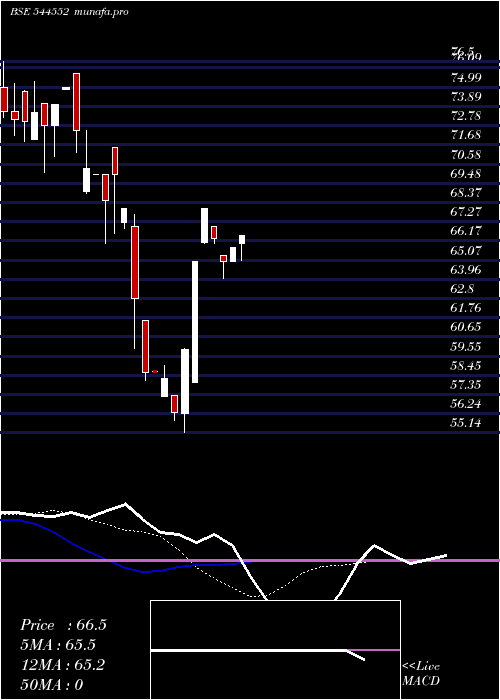Viewport: 500px width, 700px height.
Task: Click the 12MA : 65.2 readout
Action: 62,665
